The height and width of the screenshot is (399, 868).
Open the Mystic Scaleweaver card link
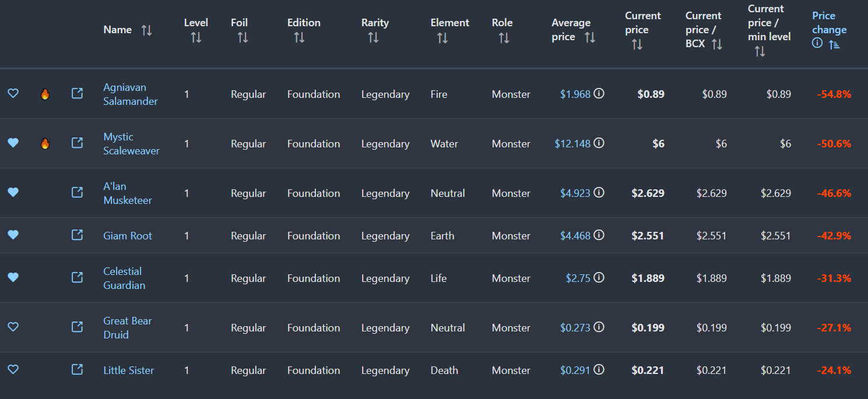click(x=131, y=144)
